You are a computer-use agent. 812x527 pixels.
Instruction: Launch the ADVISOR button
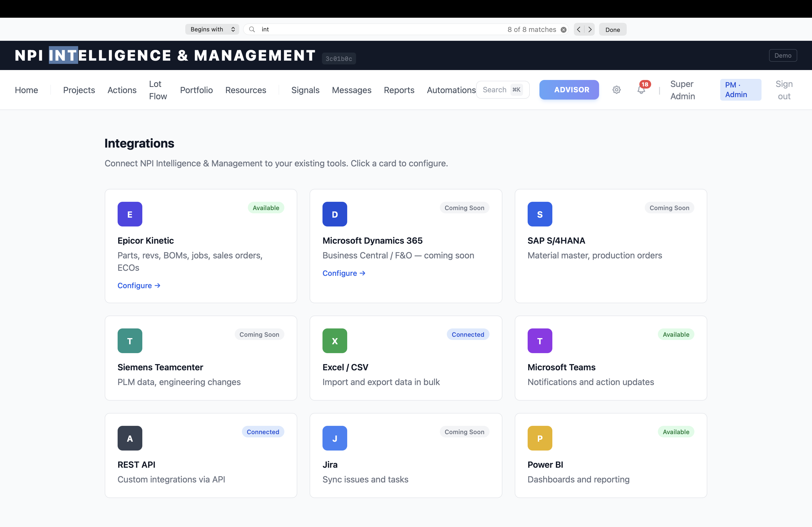coord(569,90)
